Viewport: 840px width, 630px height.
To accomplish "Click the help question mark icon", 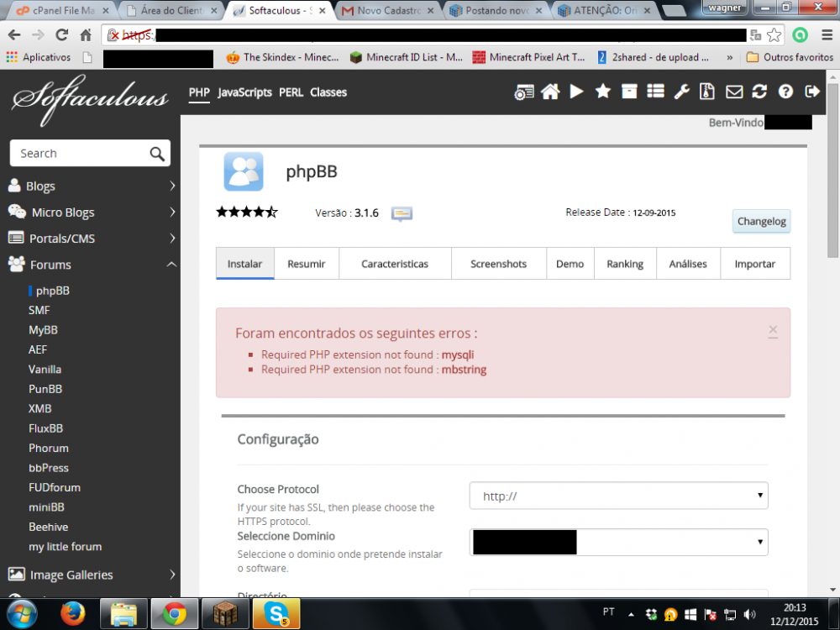I will tap(785, 92).
